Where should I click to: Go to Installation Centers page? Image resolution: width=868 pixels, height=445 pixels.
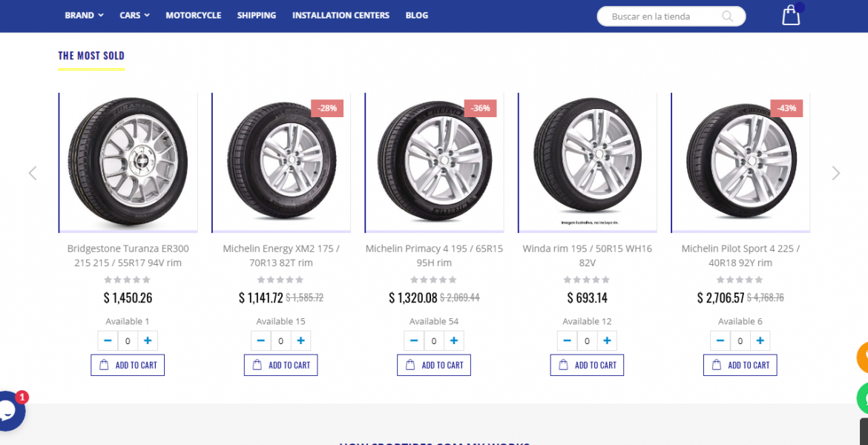pyautogui.click(x=341, y=16)
